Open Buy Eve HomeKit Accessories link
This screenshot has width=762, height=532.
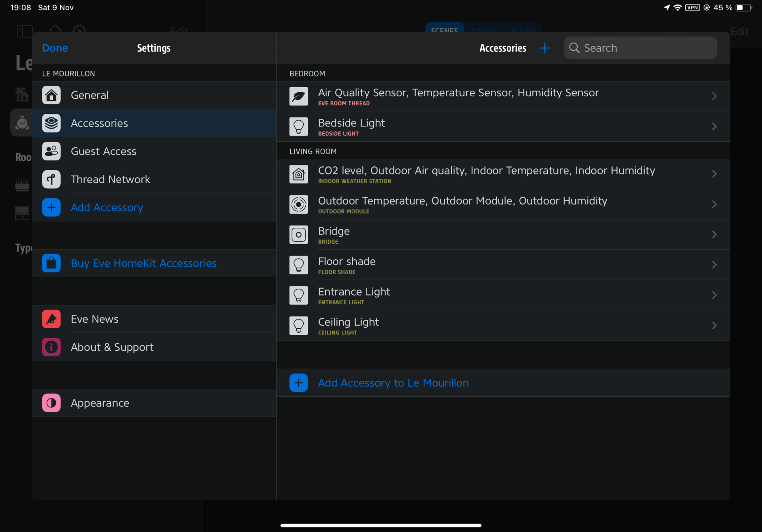click(x=144, y=263)
